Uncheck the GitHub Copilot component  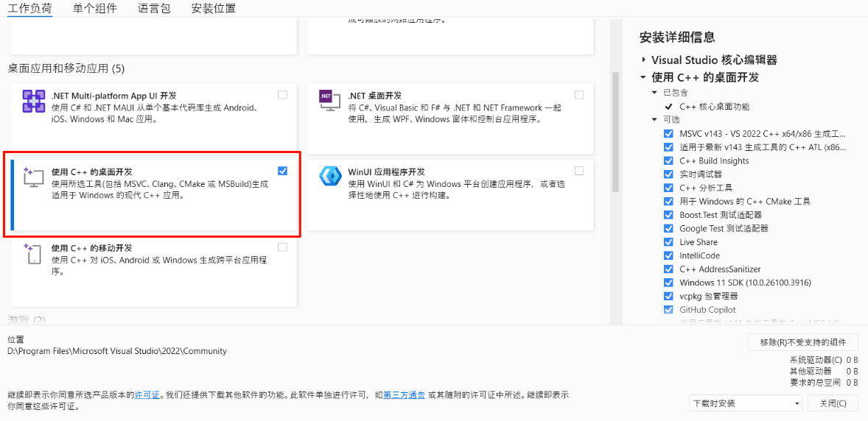pyautogui.click(x=669, y=310)
